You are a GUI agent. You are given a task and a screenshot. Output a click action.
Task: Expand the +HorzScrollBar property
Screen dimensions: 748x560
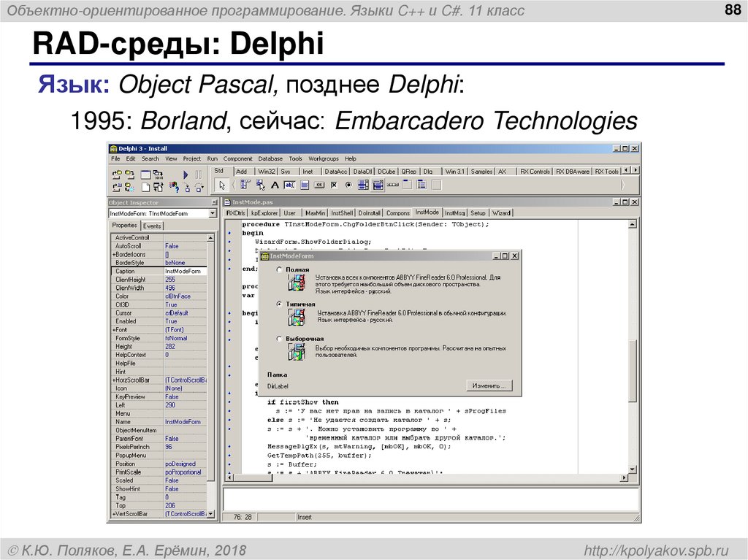(113, 380)
